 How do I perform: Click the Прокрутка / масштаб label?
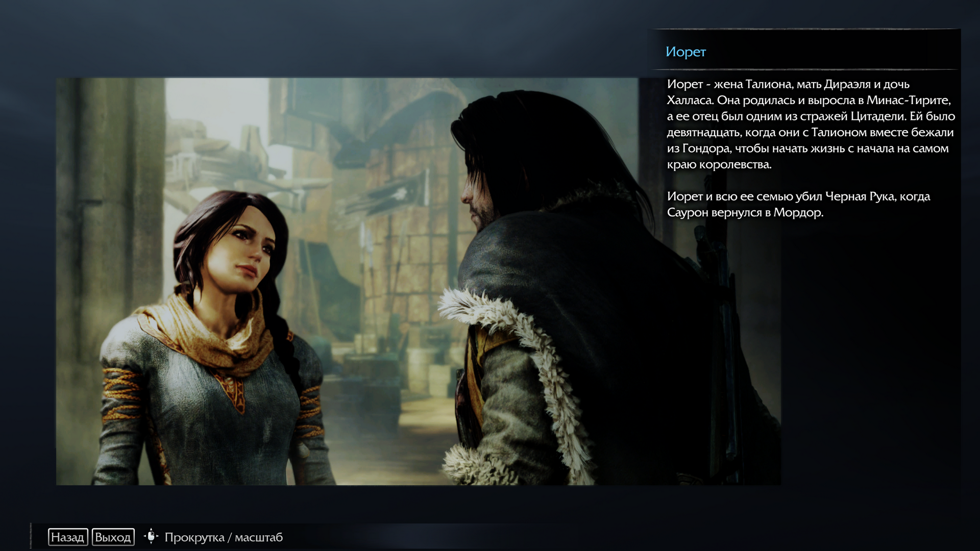tap(223, 537)
